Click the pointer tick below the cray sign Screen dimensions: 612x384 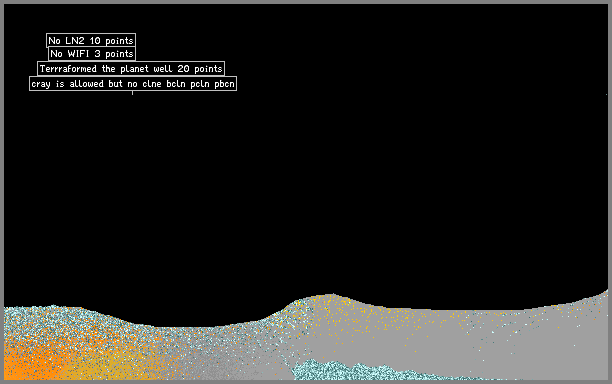pos(132,93)
